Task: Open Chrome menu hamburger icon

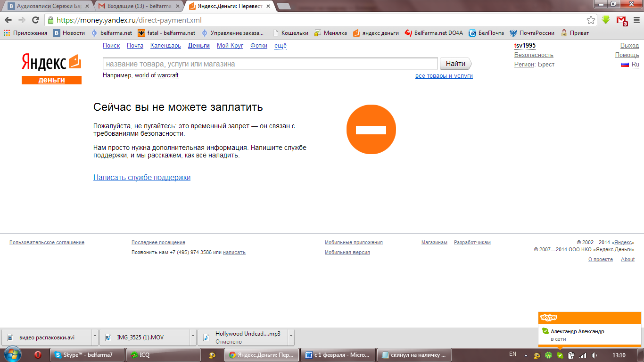Action: (x=636, y=20)
